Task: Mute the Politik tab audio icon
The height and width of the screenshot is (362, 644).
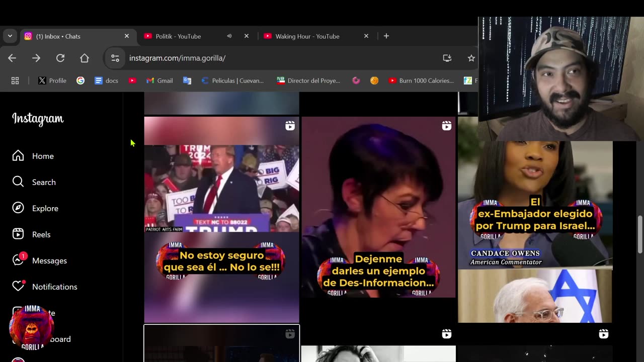Action: (229, 36)
